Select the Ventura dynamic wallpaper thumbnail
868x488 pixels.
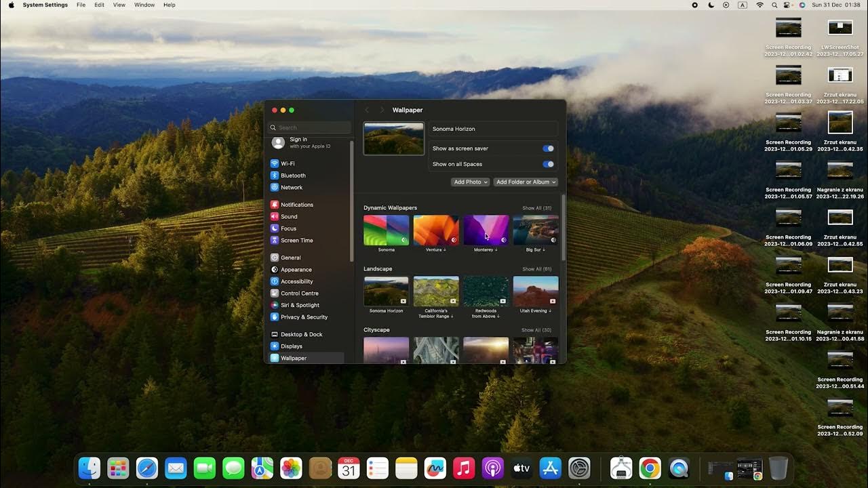[435, 230]
